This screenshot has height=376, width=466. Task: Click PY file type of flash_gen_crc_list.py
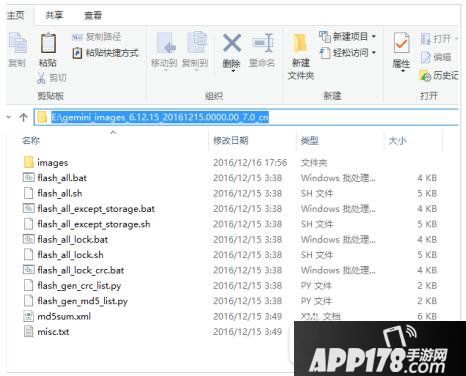[x=316, y=286]
